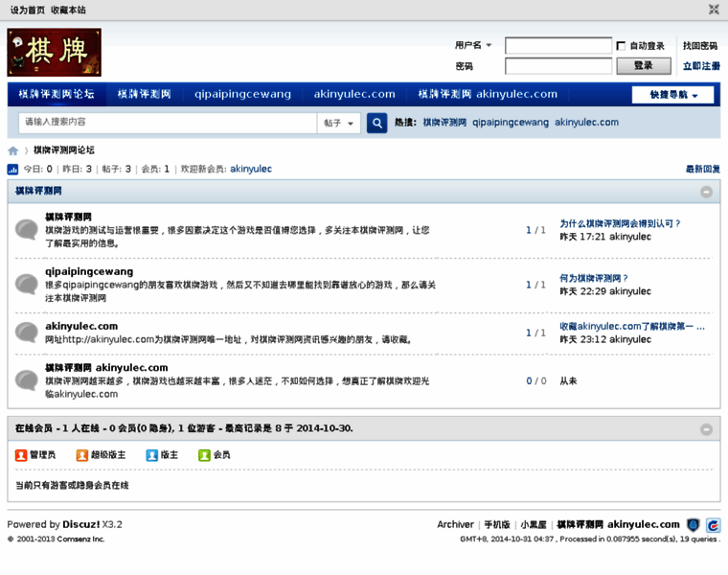
Task: Go to forum home via house icon
Action: pos(13,150)
